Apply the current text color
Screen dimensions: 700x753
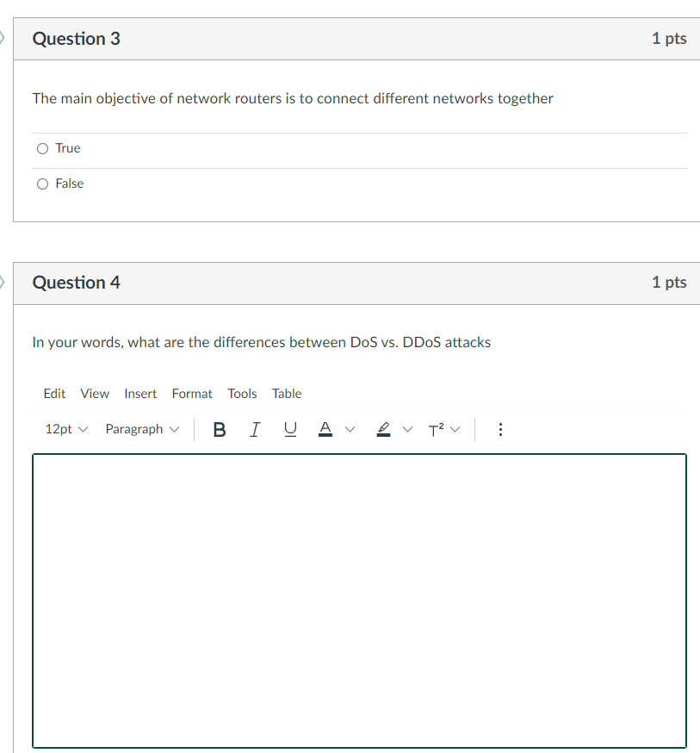point(325,429)
